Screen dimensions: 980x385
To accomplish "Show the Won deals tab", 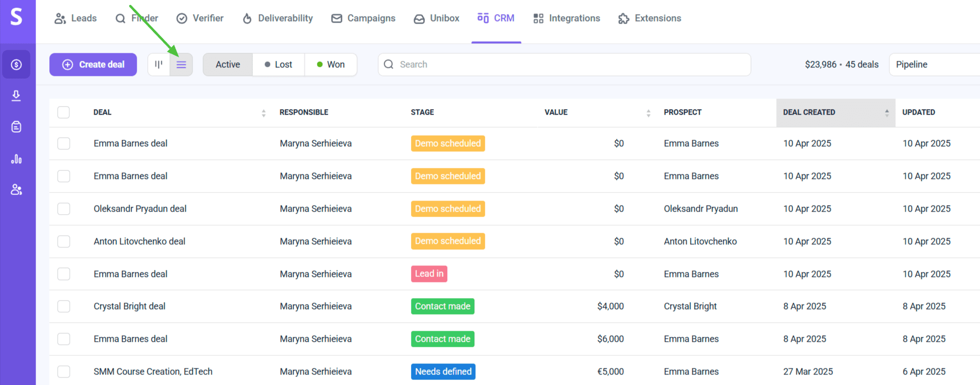I will 331,64.
